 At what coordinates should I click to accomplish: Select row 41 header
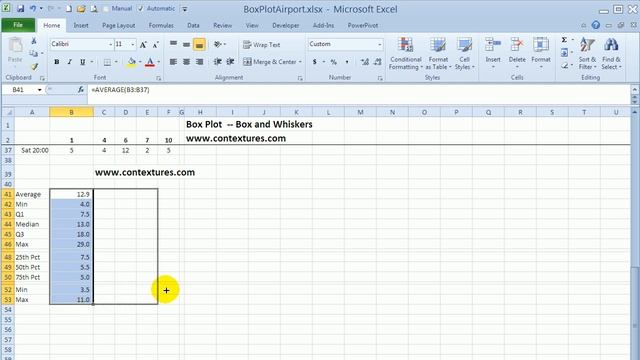pyautogui.click(x=8, y=194)
